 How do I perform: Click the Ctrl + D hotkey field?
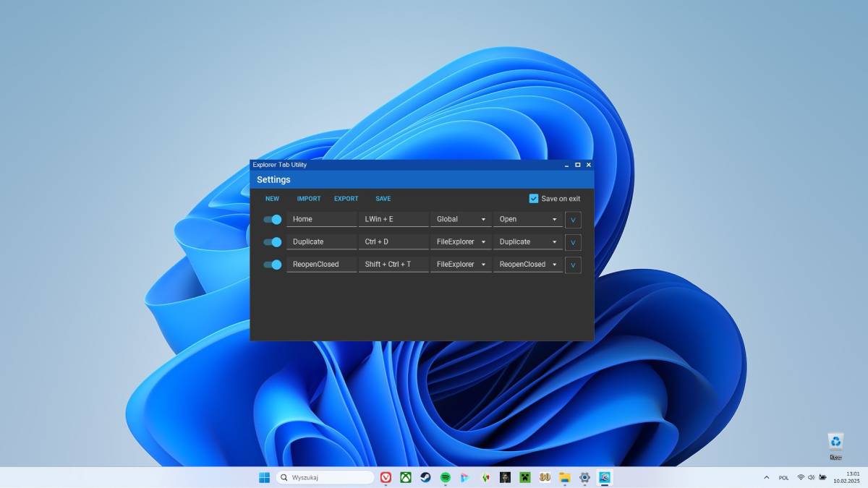(x=393, y=242)
